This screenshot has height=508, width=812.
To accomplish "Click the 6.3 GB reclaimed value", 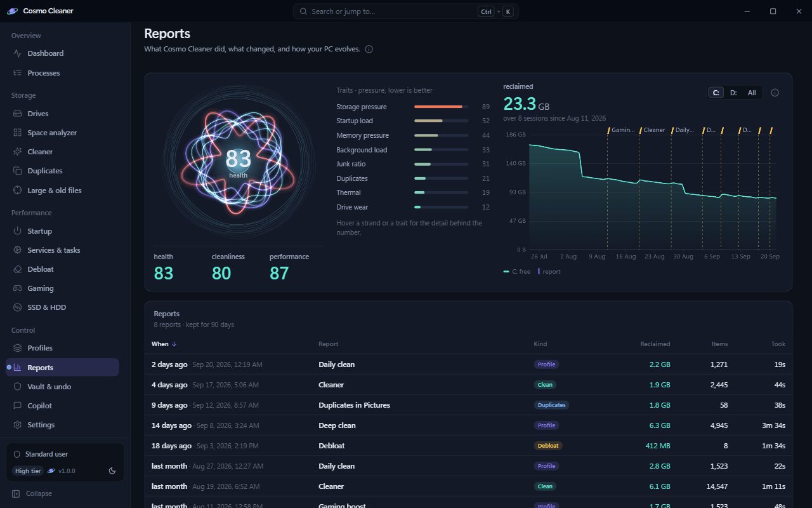I will (x=660, y=425).
